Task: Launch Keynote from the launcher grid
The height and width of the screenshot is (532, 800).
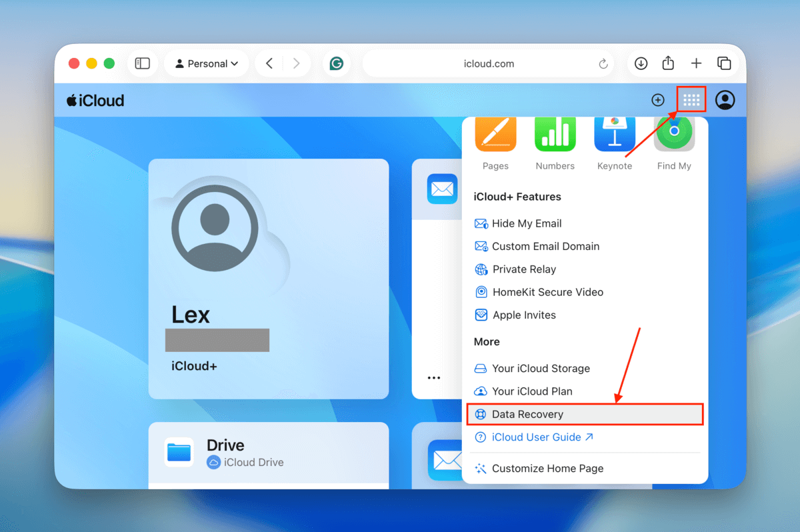Action: (614, 133)
